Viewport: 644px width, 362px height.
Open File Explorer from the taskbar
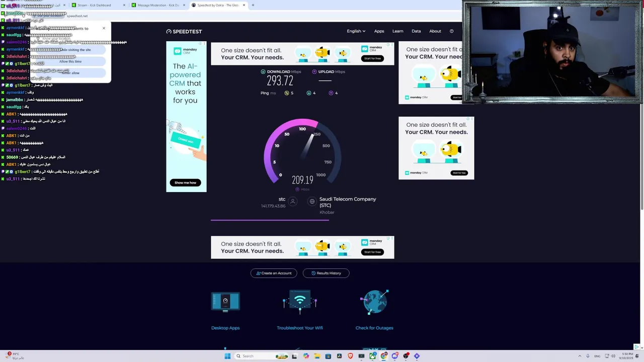(x=317, y=356)
